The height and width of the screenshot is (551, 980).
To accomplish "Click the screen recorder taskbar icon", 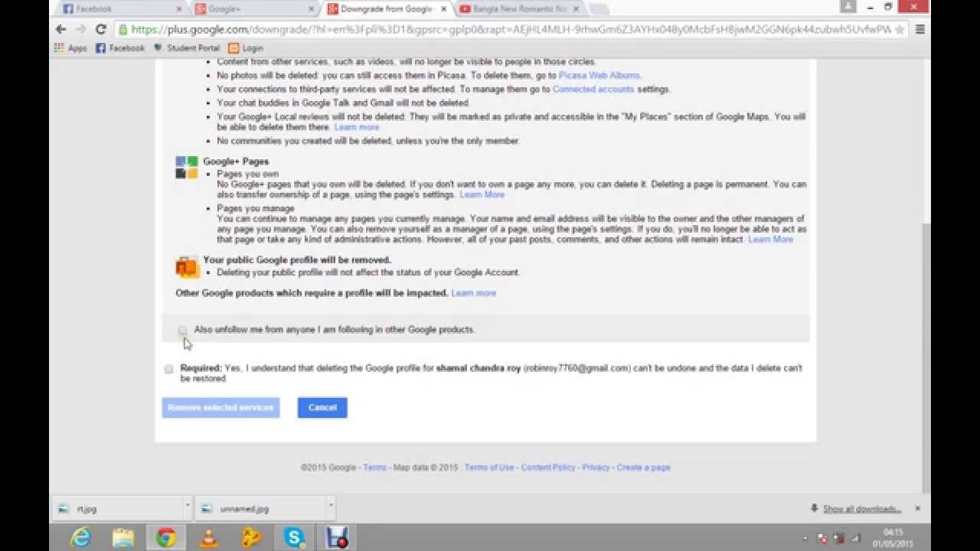I will point(338,537).
